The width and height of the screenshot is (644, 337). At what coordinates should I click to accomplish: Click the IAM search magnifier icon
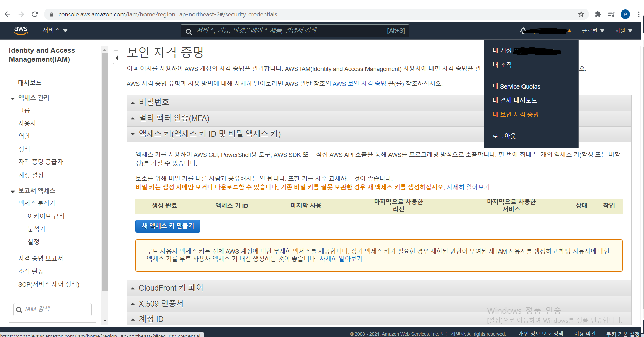[19, 310]
